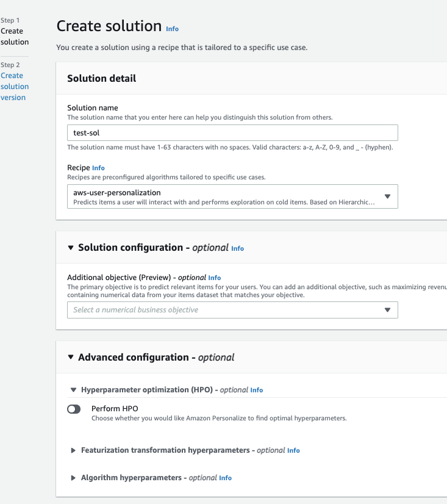This screenshot has height=504, width=447.
Task: Collapse the Solution configuration section
Action: tap(71, 248)
